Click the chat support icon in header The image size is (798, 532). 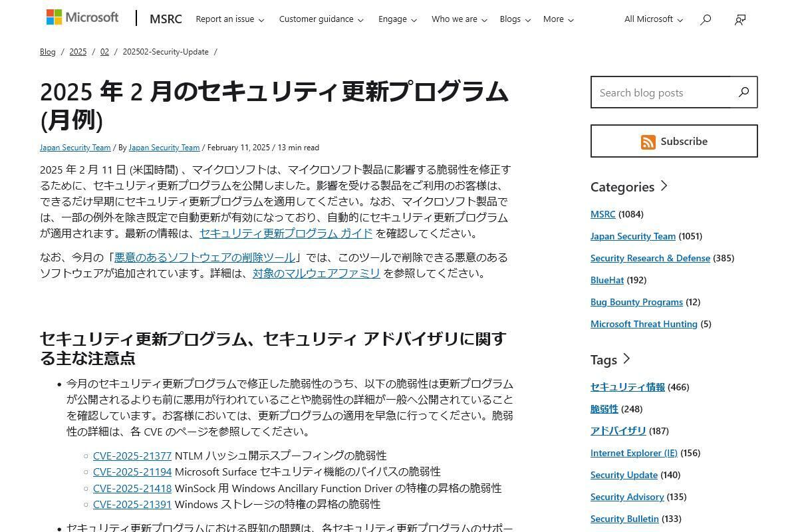click(740, 19)
